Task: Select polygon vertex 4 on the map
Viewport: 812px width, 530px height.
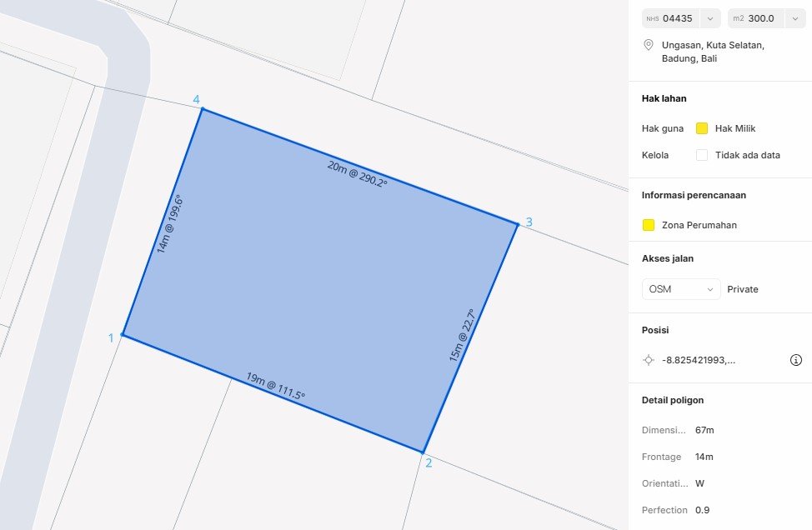Action: (x=202, y=109)
